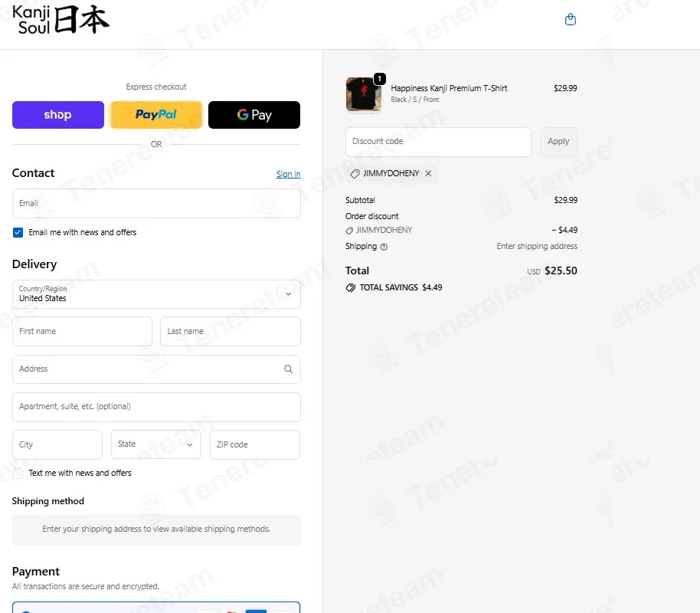
Task: Remove the JIMMYDOHENY discount code tag
Action: [428, 173]
